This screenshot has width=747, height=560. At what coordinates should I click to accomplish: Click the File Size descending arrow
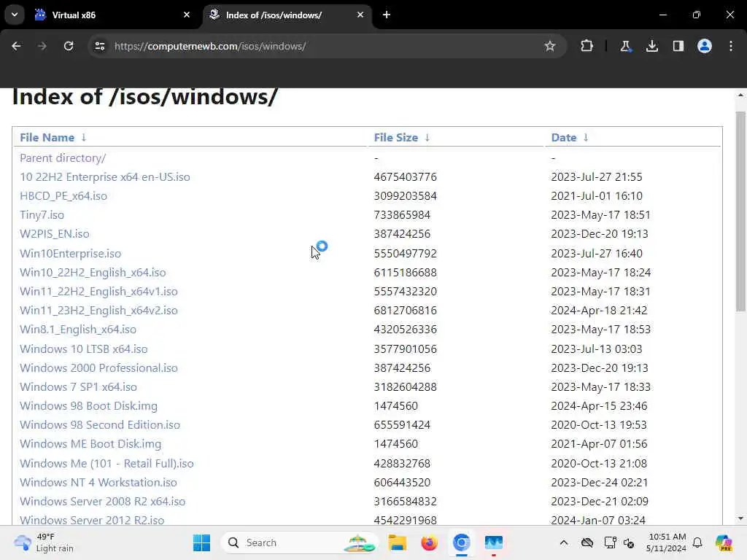(427, 138)
